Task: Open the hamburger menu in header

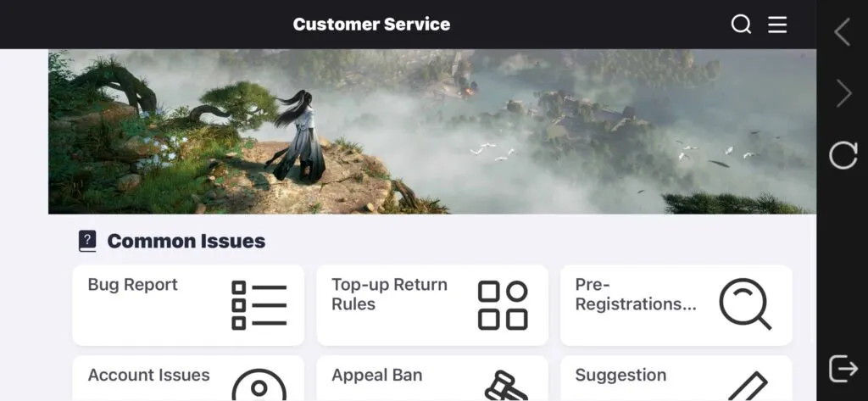Action: click(x=777, y=25)
